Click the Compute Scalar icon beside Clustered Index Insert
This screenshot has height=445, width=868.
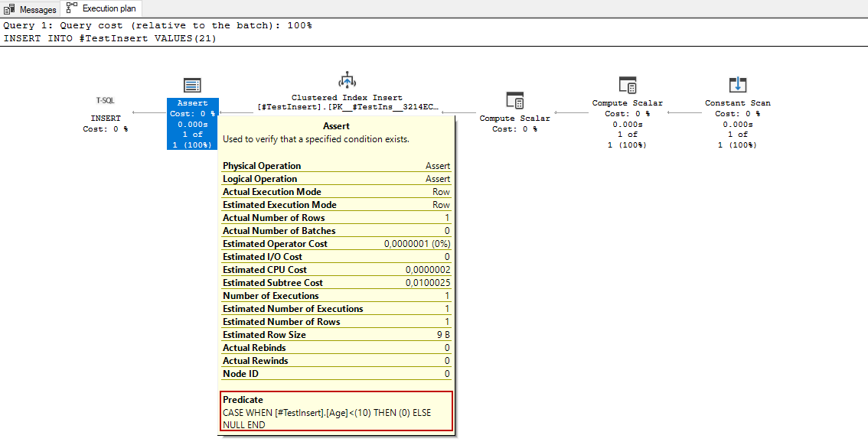515,101
